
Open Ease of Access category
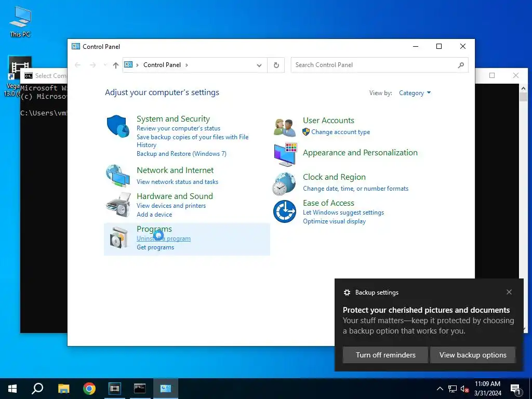point(328,203)
